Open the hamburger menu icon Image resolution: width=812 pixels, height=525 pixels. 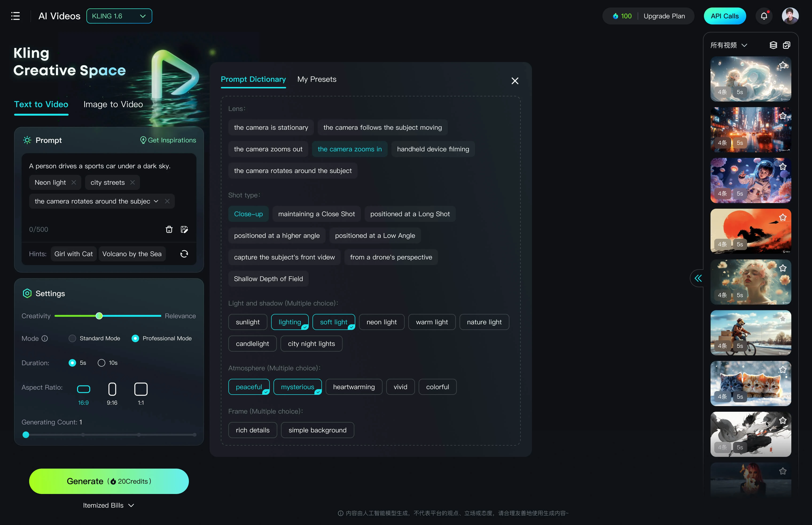coord(15,16)
